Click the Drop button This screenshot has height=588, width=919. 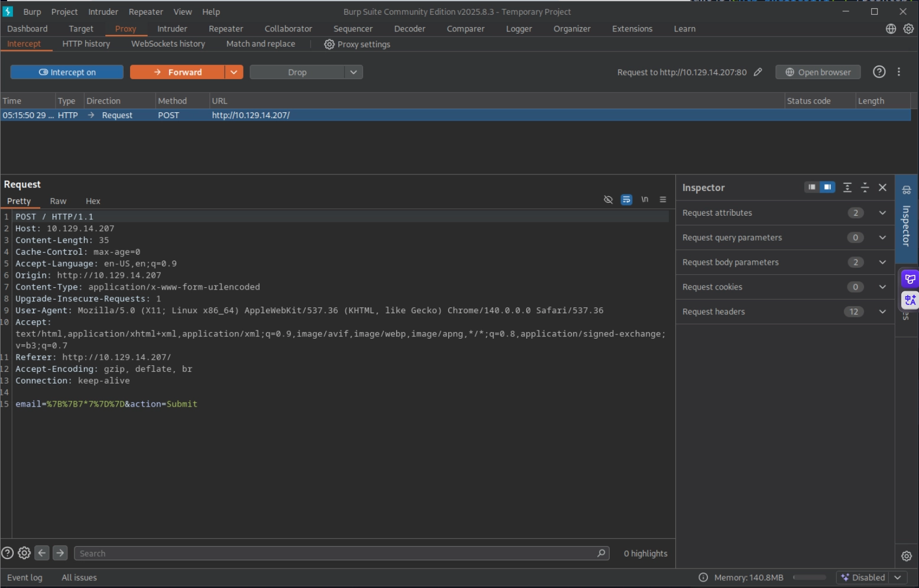click(x=297, y=72)
